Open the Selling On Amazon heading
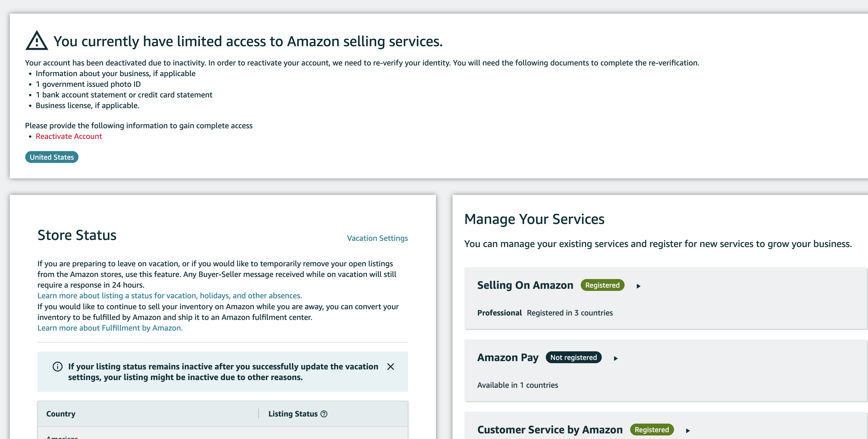Viewport: 868px width, 439px height. pos(525,285)
